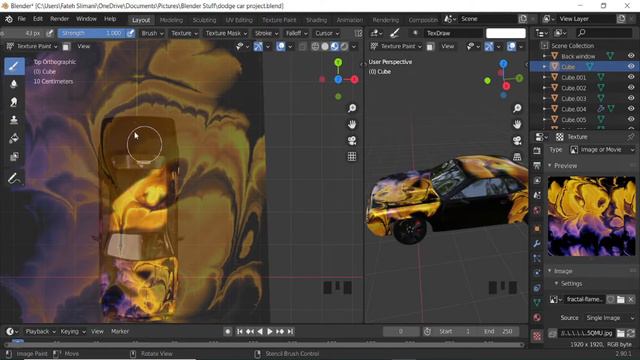Click the zoom magnifier in left viewport
This screenshot has width=640, height=360.
click(x=352, y=108)
